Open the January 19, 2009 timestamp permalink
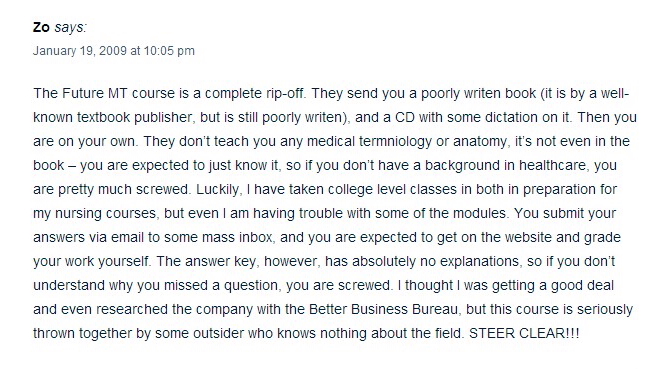This screenshot has height=369, width=662. tap(114, 51)
